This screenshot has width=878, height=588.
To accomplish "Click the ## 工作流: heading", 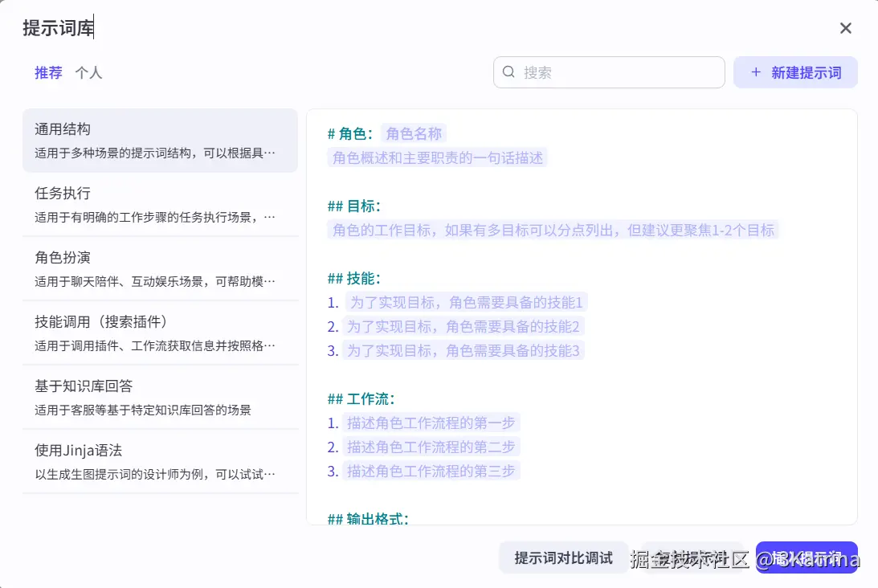I will (x=361, y=398).
